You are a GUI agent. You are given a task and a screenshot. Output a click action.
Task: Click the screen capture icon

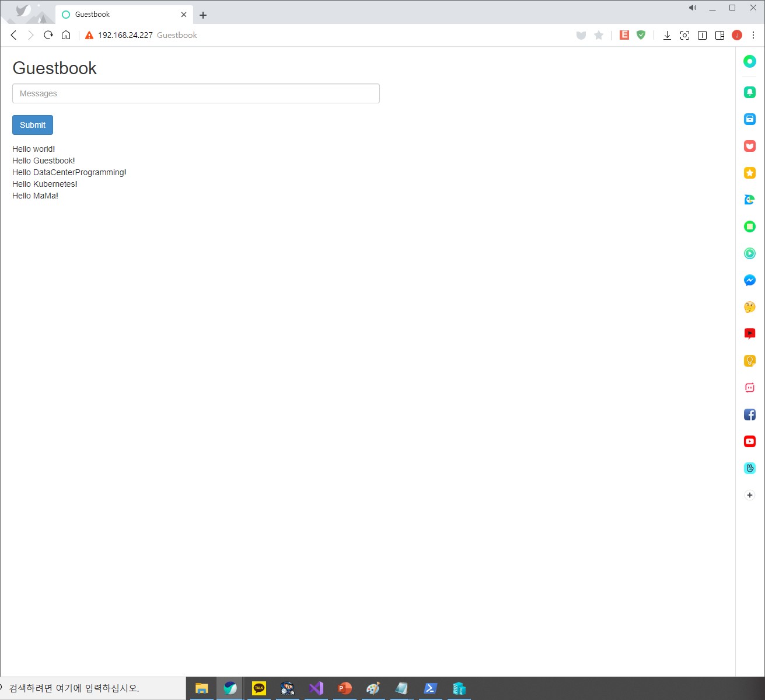point(685,36)
